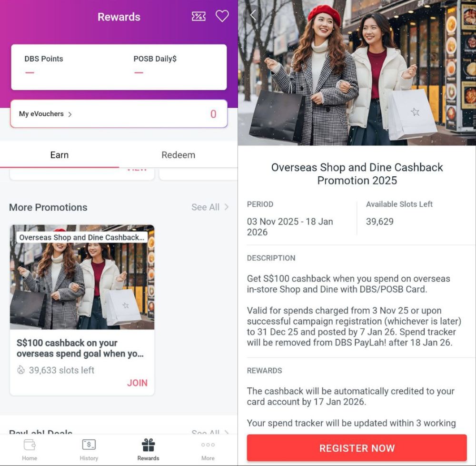
Task: Switch to the Earn tab
Action: 59,155
